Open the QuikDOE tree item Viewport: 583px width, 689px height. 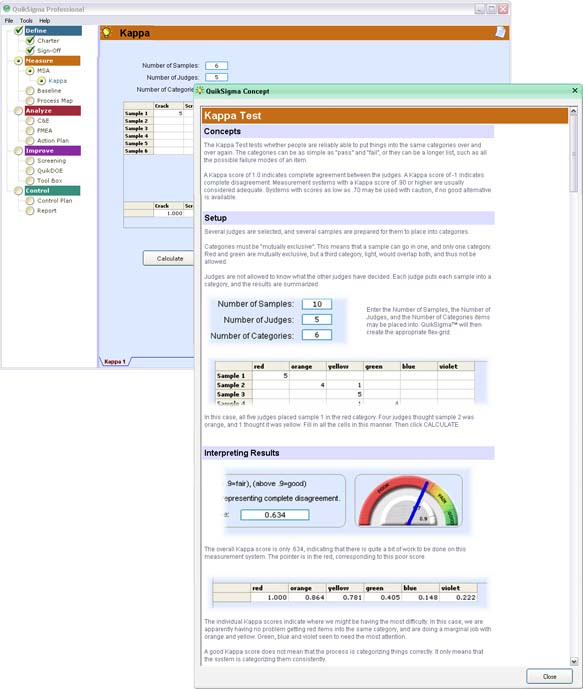tap(50, 170)
